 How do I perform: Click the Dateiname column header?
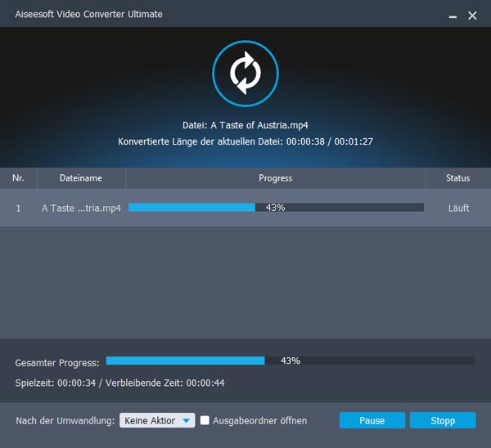click(80, 178)
